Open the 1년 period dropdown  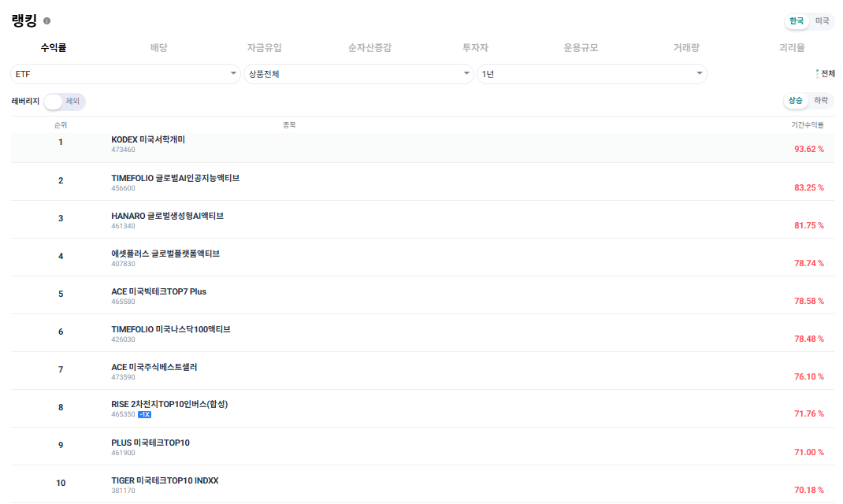click(x=591, y=72)
